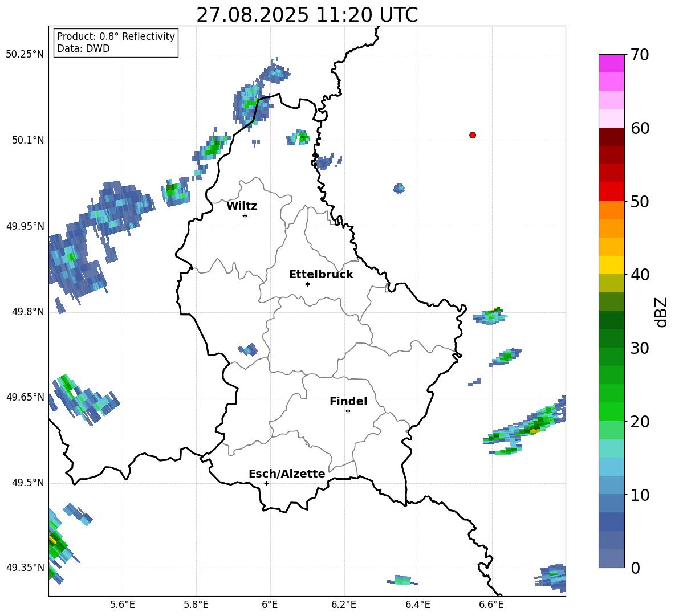The image size is (675, 616).
Task: Click the 50 tick on the colorbar
Action: click(x=640, y=201)
